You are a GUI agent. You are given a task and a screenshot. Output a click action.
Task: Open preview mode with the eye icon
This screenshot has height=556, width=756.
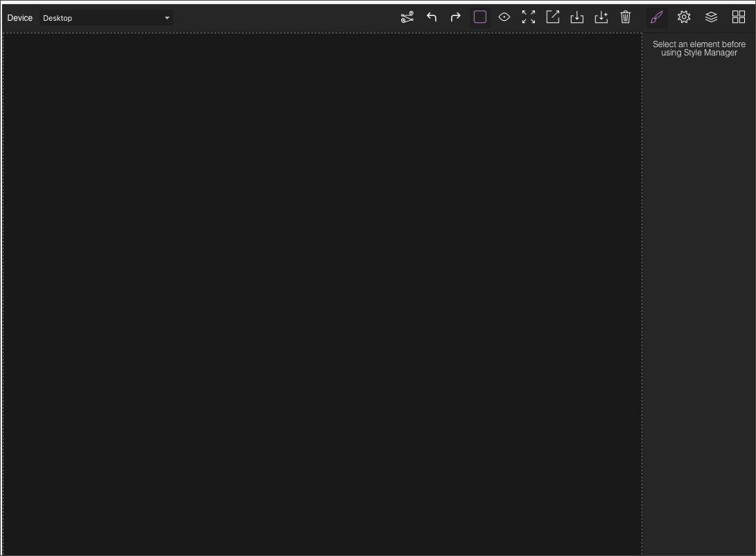pyautogui.click(x=504, y=17)
